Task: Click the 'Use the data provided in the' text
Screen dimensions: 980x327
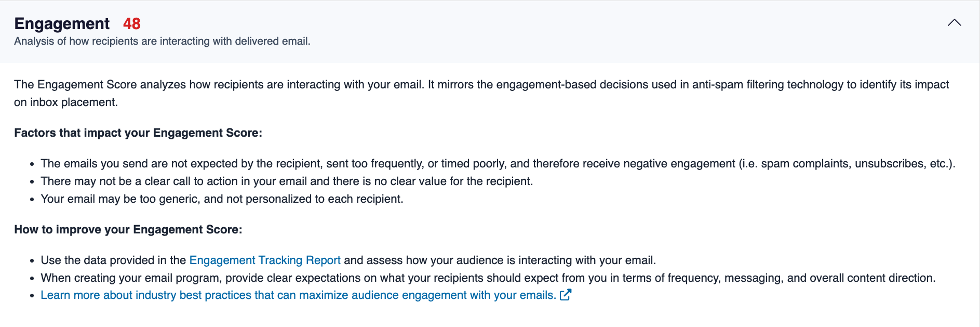Action: click(113, 260)
